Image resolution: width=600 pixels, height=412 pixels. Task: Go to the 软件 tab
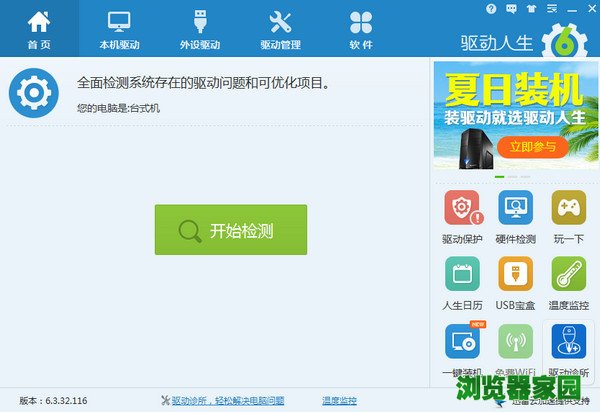click(x=361, y=30)
